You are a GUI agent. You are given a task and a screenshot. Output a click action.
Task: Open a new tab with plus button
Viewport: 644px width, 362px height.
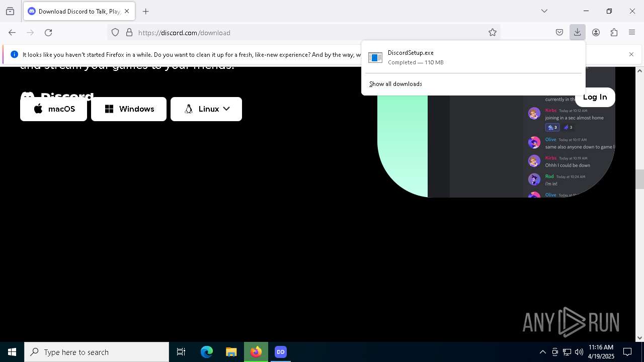click(146, 11)
